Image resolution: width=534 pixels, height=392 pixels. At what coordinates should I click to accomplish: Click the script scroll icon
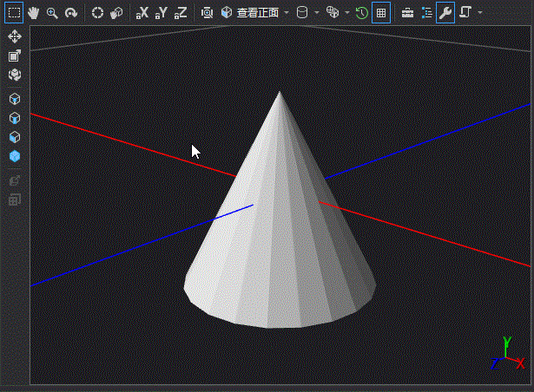pos(465,13)
